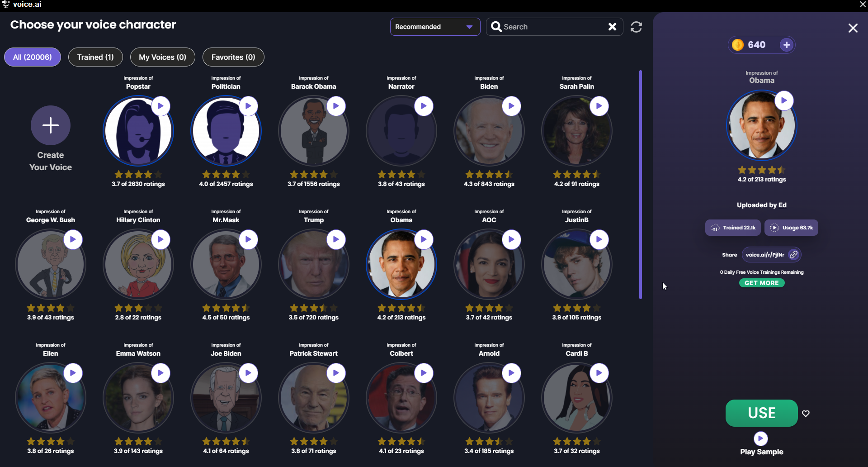The width and height of the screenshot is (868, 467).
Task: Open the Favorites (0) tab
Action: click(x=233, y=57)
